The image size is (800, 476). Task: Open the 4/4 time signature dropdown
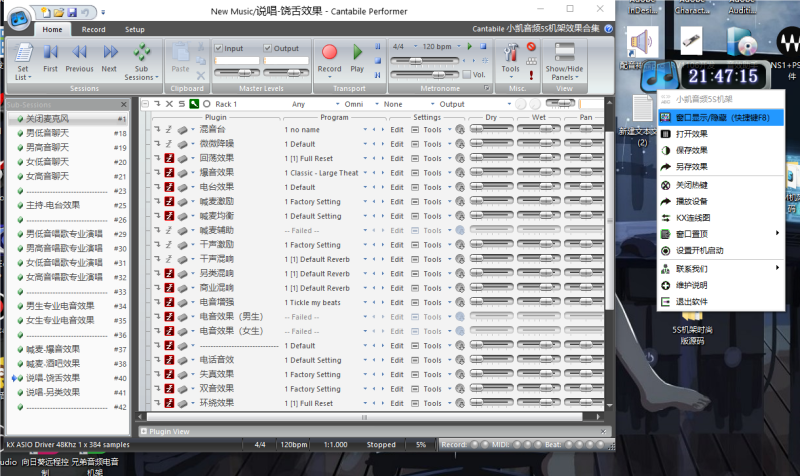pyautogui.click(x=415, y=46)
